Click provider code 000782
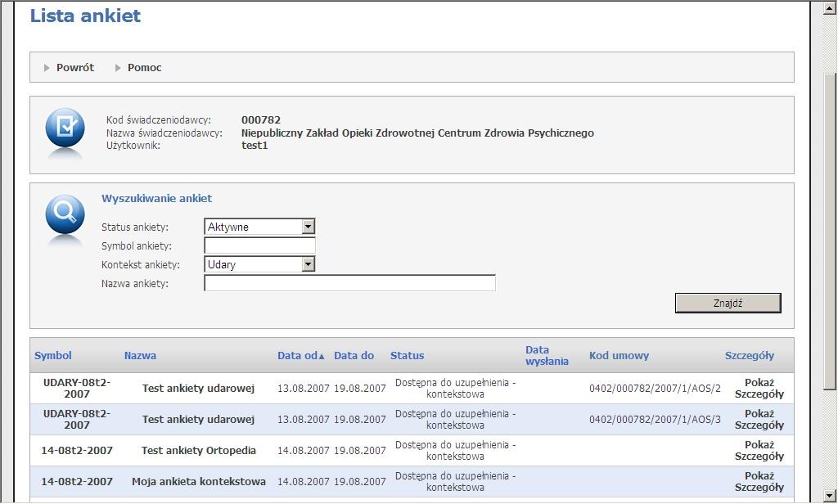Image resolution: width=838 pixels, height=504 pixels. point(261,119)
